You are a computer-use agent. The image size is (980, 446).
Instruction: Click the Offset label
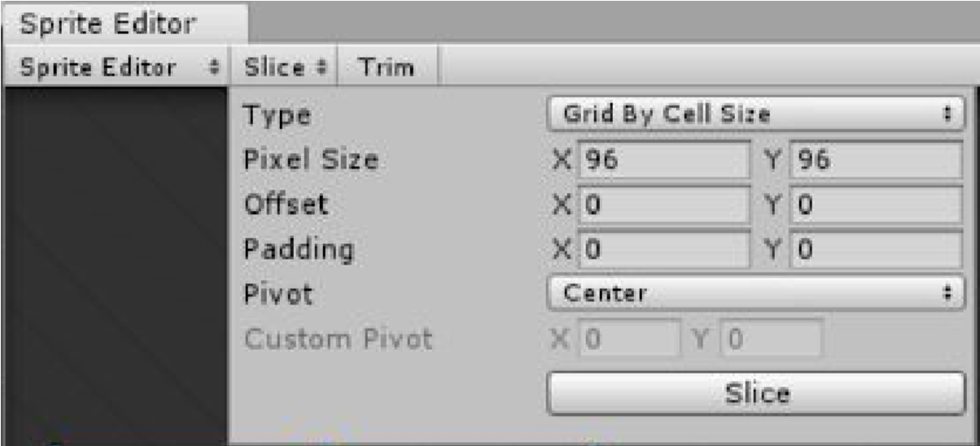286,204
